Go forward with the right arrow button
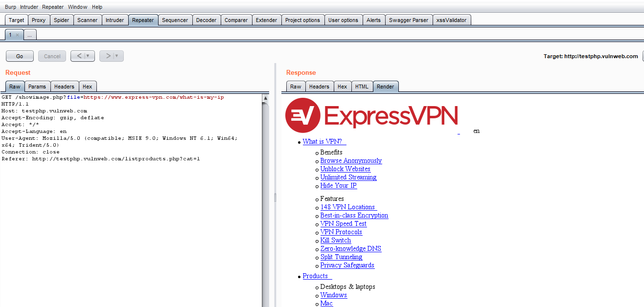644x307 pixels. [108, 56]
